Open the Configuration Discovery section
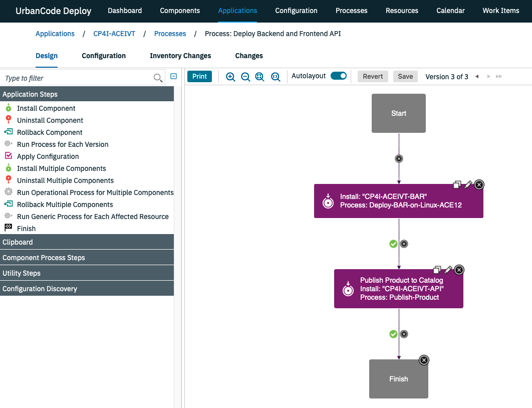532x408 pixels. [40, 289]
